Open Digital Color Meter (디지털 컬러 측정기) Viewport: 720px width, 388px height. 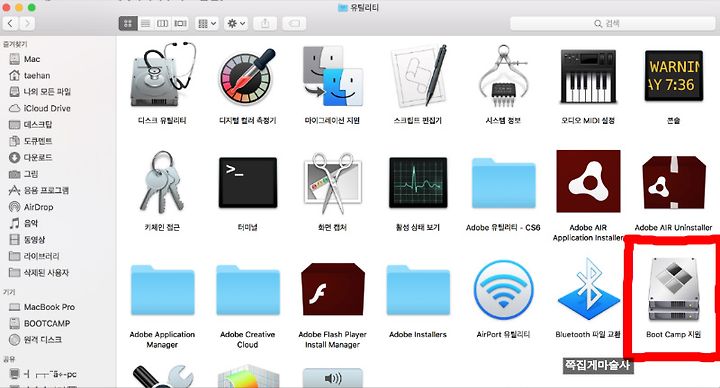click(248, 76)
